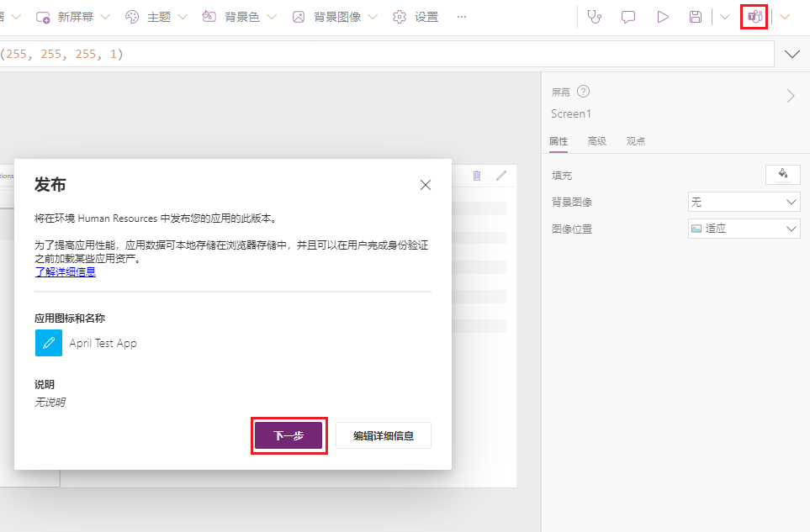
Task: Expand the chevron after the Teams icon
Action: pos(785,17)
